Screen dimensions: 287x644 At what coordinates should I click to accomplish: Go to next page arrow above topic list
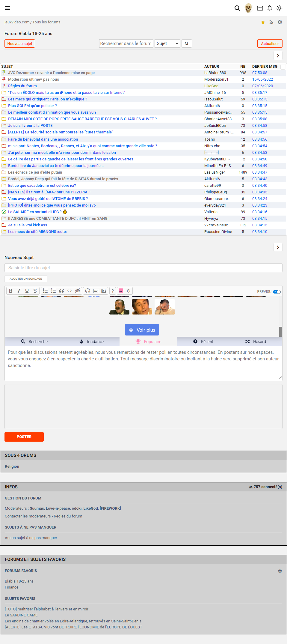click(x=278, y=55)
